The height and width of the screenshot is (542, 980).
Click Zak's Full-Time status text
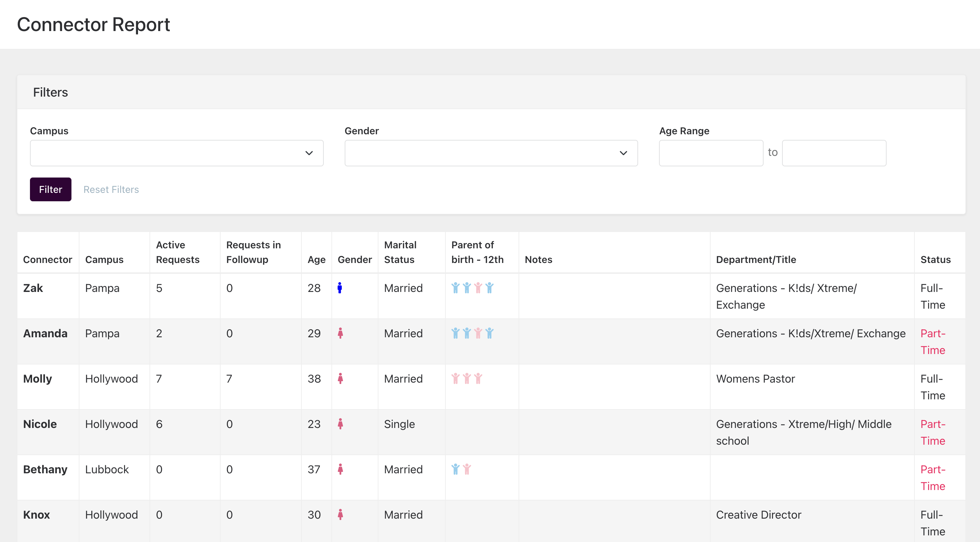[933, 296]
